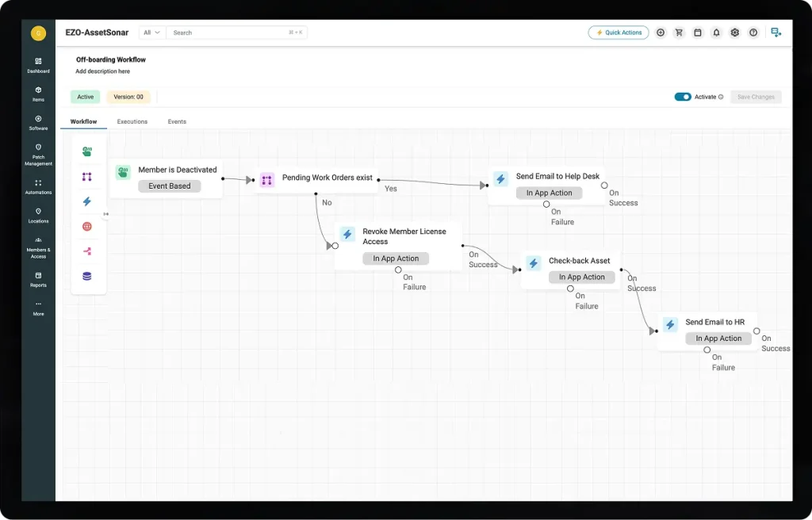The width and height of the screenshot is (812, 520).
Task: Click the red globe icon in palette
Action: (87, 227)
